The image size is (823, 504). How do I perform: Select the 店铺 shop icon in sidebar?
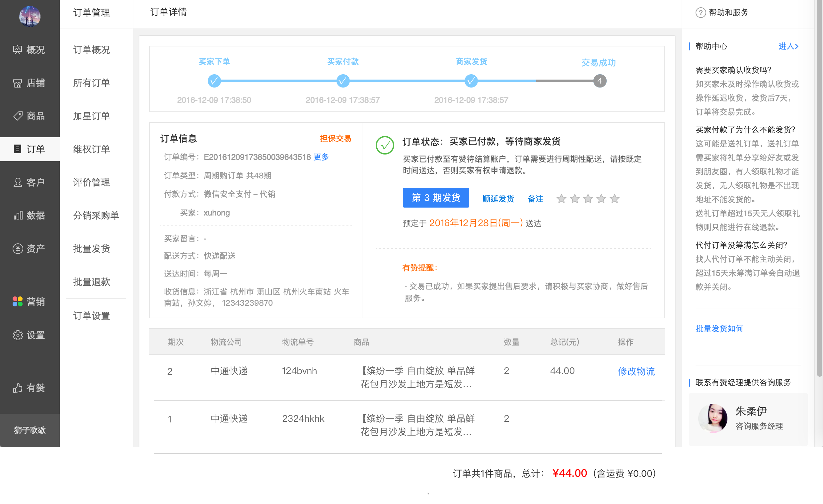click(x=30, y=83)
